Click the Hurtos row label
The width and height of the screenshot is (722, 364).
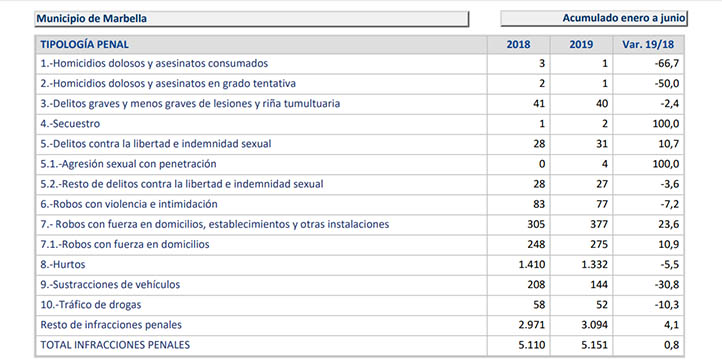click(x=63, y=265)
